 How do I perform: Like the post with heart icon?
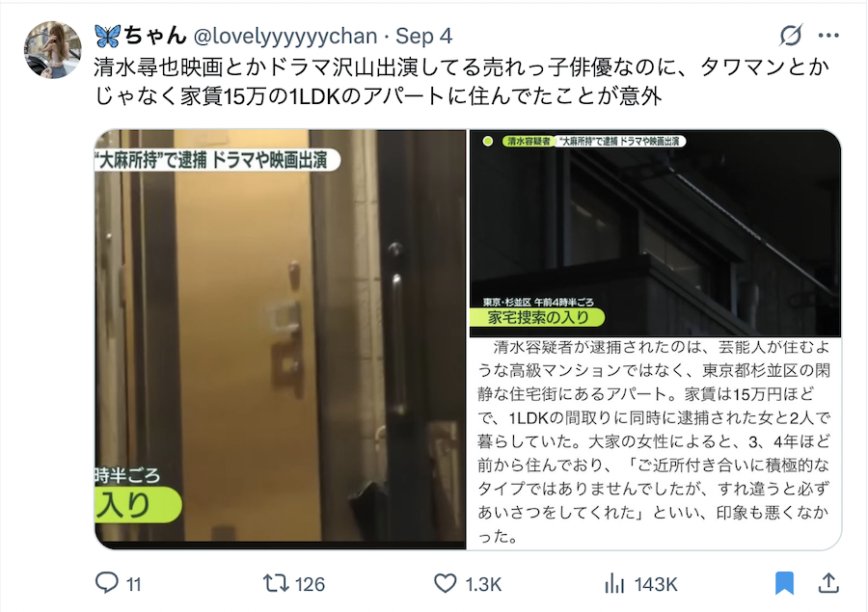coord(445,583)
